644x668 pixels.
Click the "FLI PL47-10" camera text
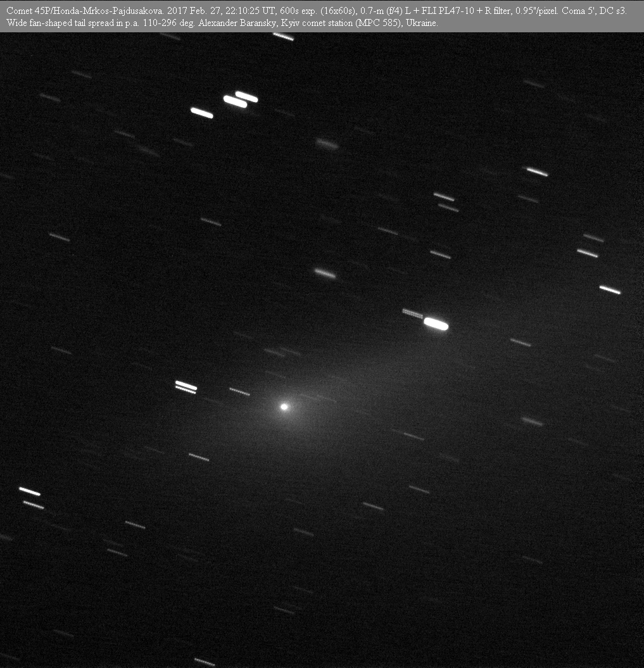tap(447, 11)
